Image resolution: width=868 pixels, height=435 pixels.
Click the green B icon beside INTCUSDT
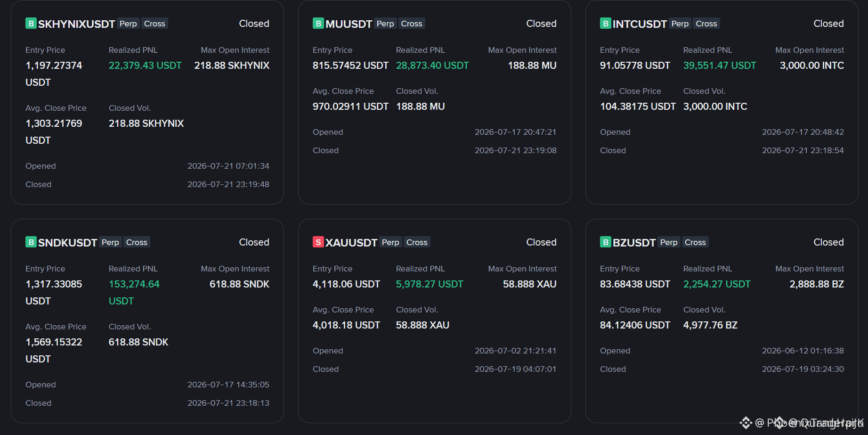point(606,24)
